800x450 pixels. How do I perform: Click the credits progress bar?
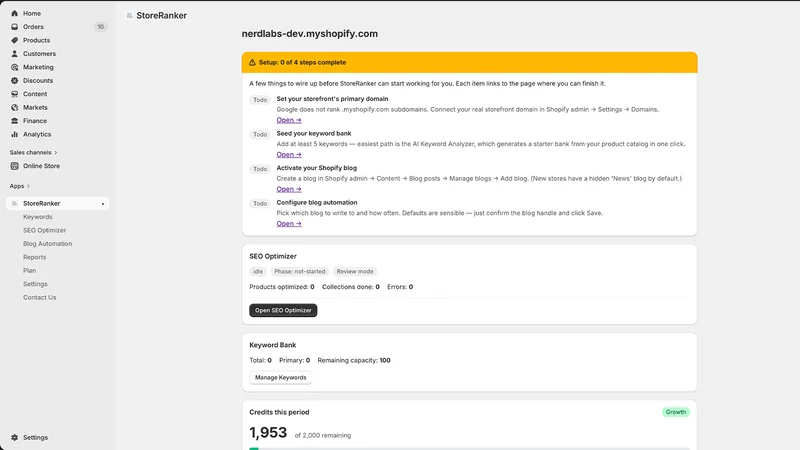pos(469,448)
